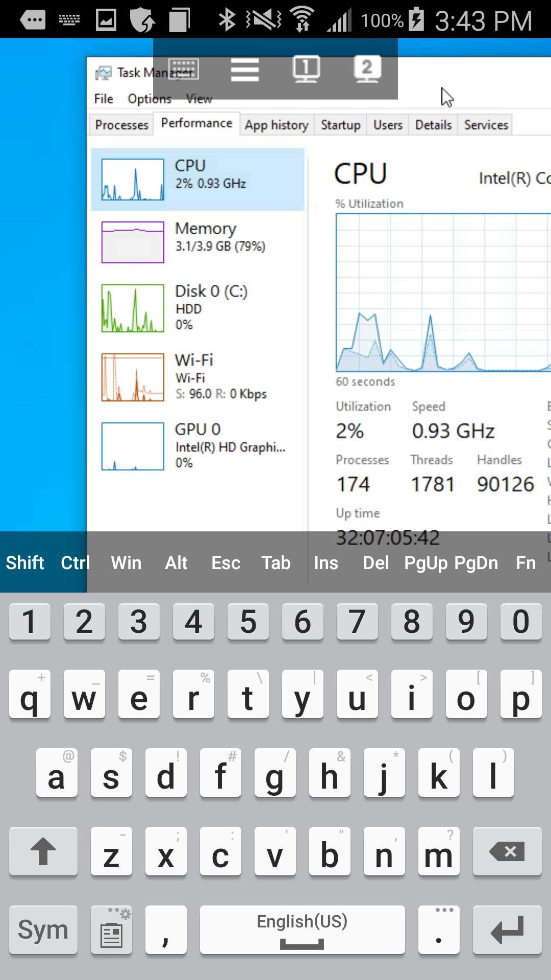The width and height of the screenshot is (551, 980).
Task: Switch to monitor 1 in the overlay toolbar
Action: point(306,69)
